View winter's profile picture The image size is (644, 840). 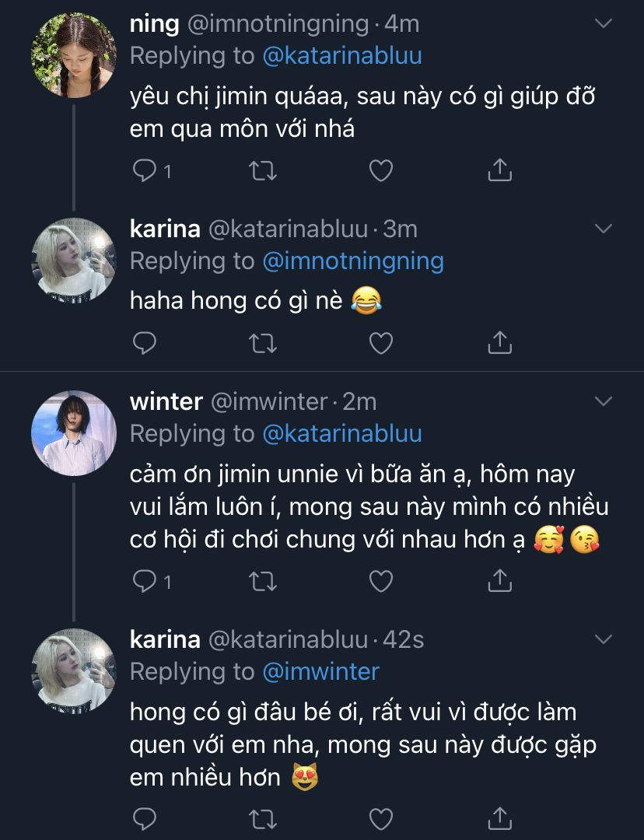(x=73, y=433)
